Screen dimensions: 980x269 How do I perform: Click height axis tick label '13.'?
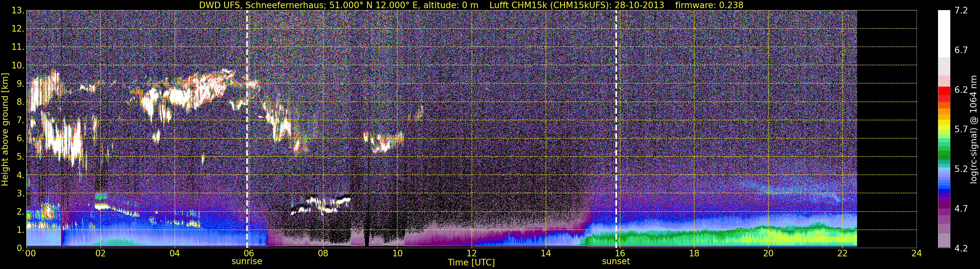point(18,10)
